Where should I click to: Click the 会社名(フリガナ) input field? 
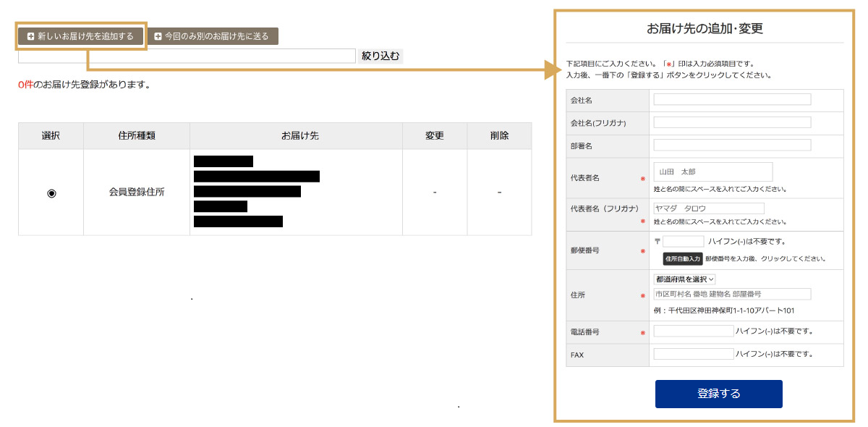point(732,123)
